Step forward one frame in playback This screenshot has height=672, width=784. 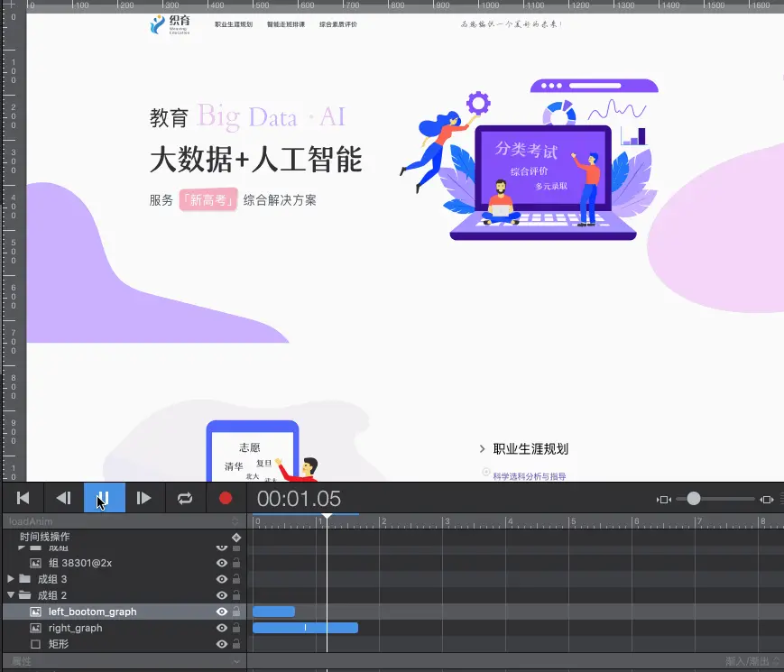pos(144,498)
